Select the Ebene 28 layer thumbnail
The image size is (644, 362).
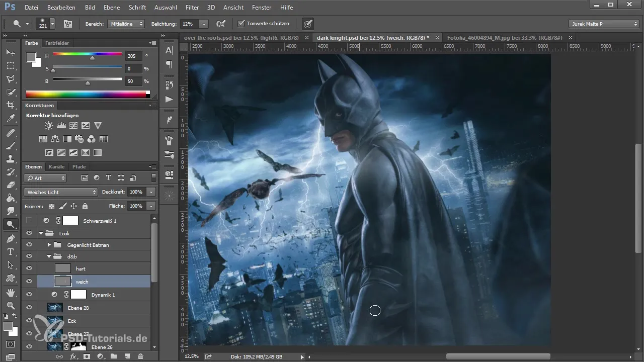(x=54, y=308)
